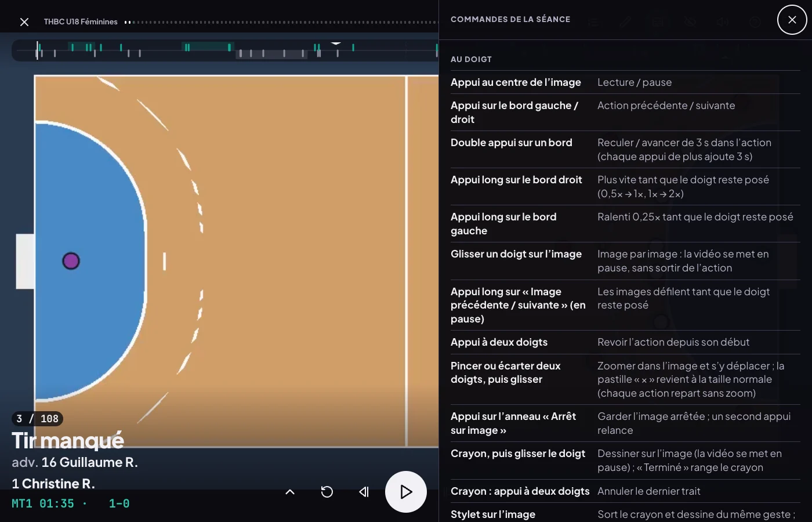The width and height of the screenshot is (812, 522).
Task: Close the Commandes de la séance panel
Action: click(x=792, y=20)
